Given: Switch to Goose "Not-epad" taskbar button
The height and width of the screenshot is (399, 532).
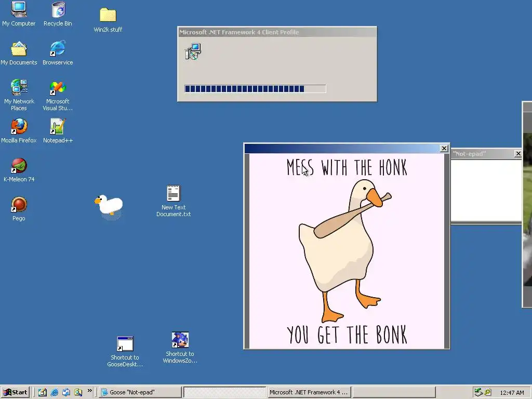Looking at the screenshot, I should (140, 392).
